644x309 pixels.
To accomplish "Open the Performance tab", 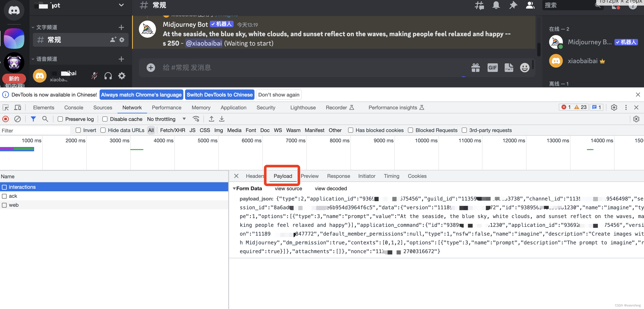I will coord(167,108).
